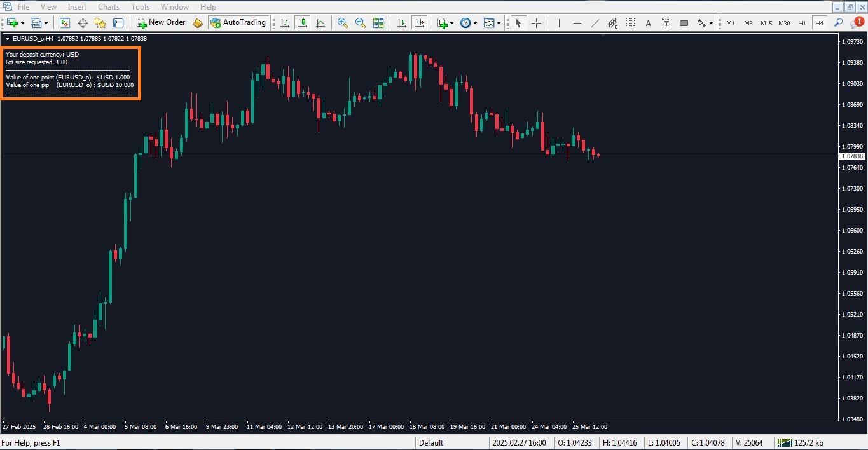Open the Insert menu
Image resolution: width=868 pixels, height=450 pixels.
(77, 6)
